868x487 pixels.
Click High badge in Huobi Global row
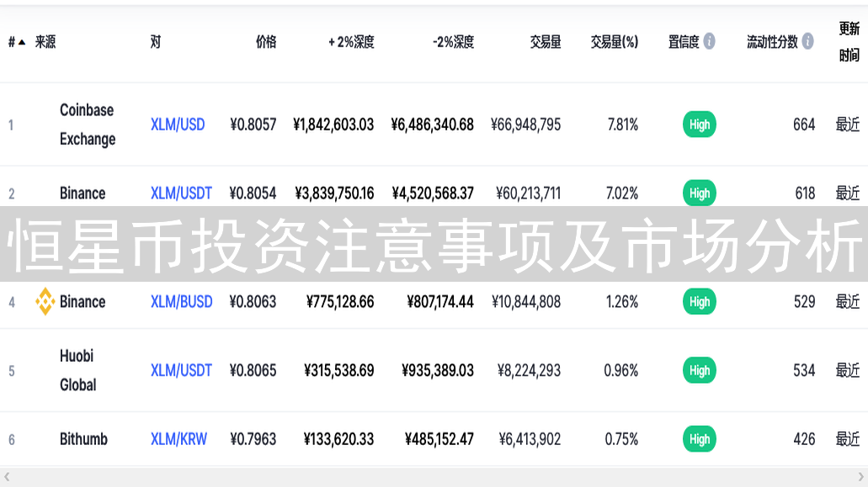(x=699, y=370)
